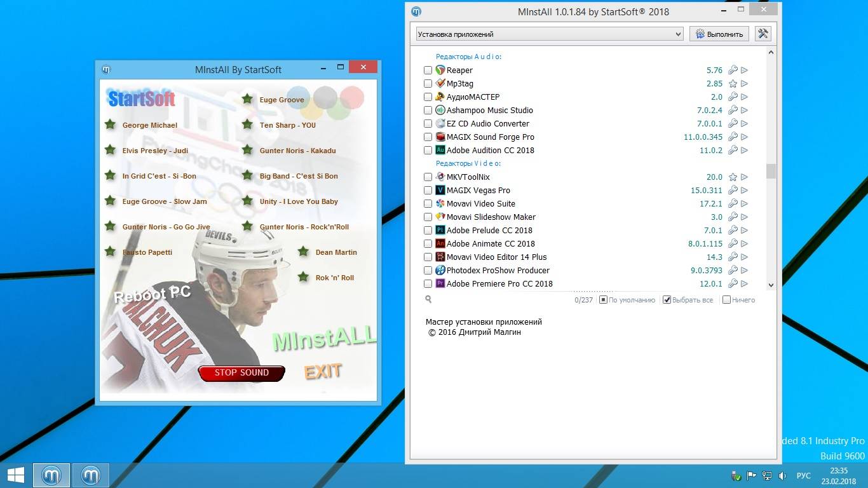
Task: Click Reboot PC in the StartSoft window
Action: [x=153, y=294]
